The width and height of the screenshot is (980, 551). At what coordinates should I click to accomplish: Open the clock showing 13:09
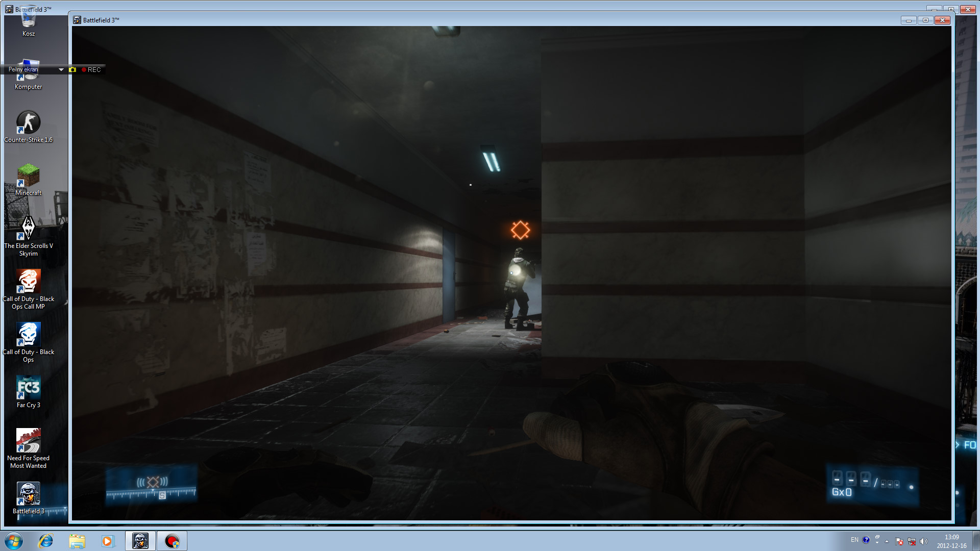[x=951, y=541]
